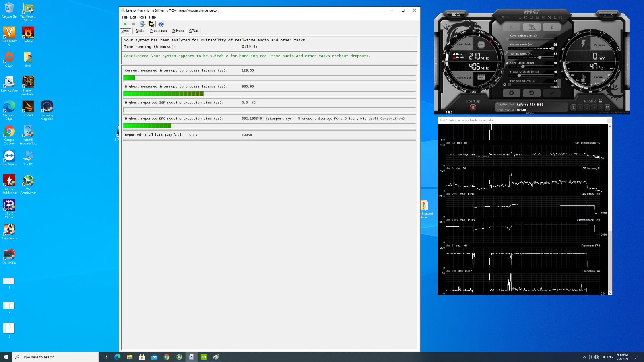Adjust the Temp. Limit (°C) slider
This screenshot has height=362, width=644.
pyautogui.click(x=531, y=58)
